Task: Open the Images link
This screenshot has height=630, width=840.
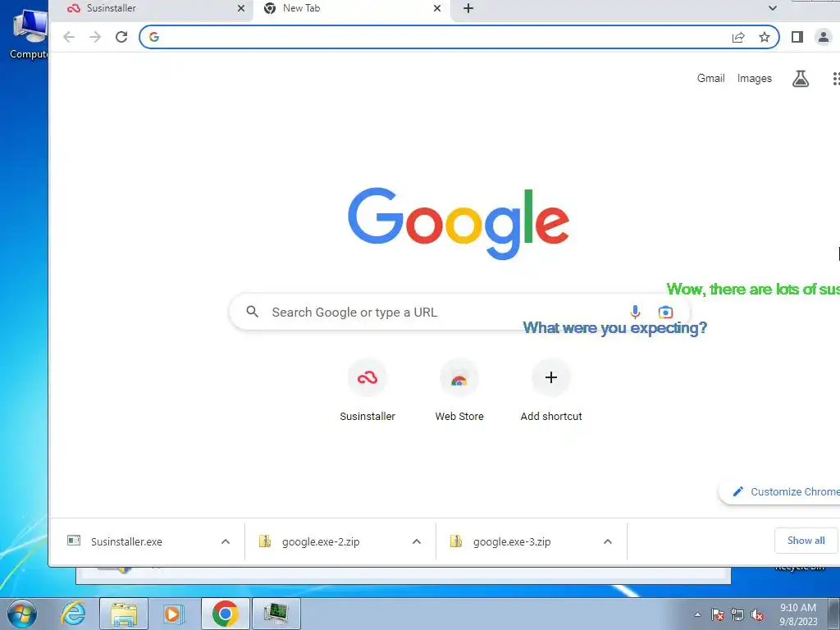Action: click(755, 78)
